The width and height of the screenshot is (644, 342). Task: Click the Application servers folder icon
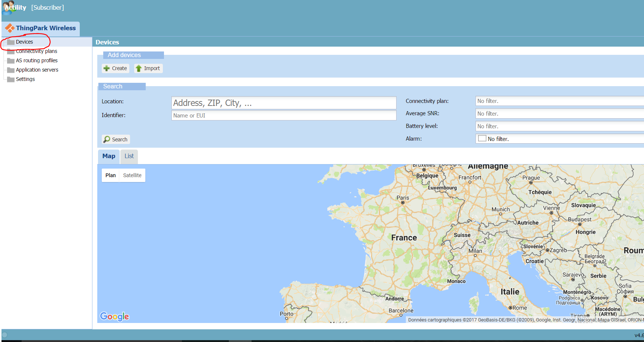click(x=11, y=70)
